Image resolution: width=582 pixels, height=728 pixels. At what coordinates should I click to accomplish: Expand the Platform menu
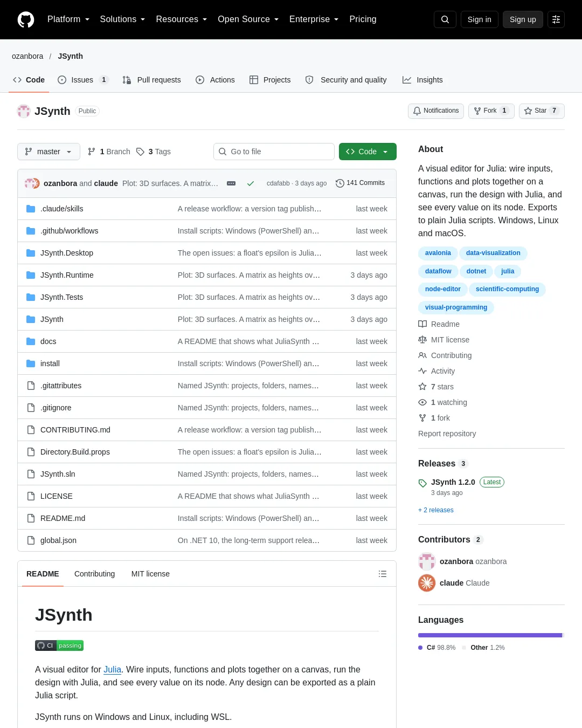68,19
